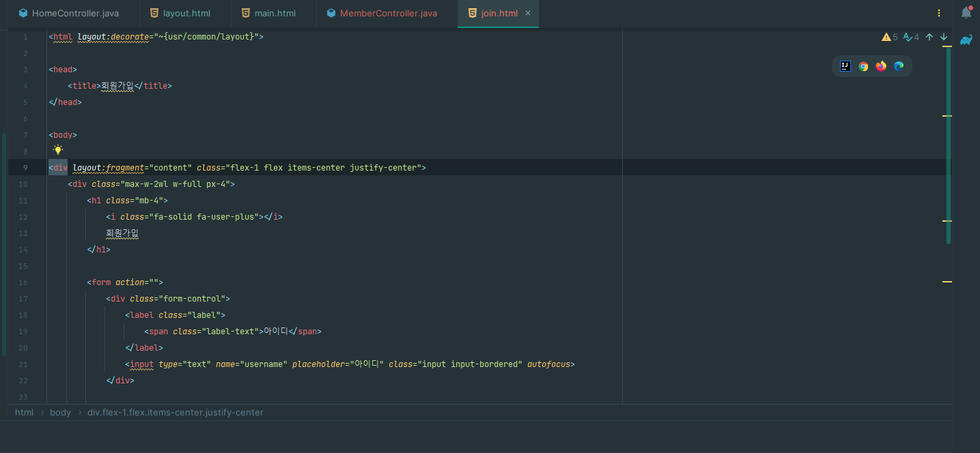Select div.flex-1.flex.items-center.justify-center breadcrumb

tap(176, 413)
